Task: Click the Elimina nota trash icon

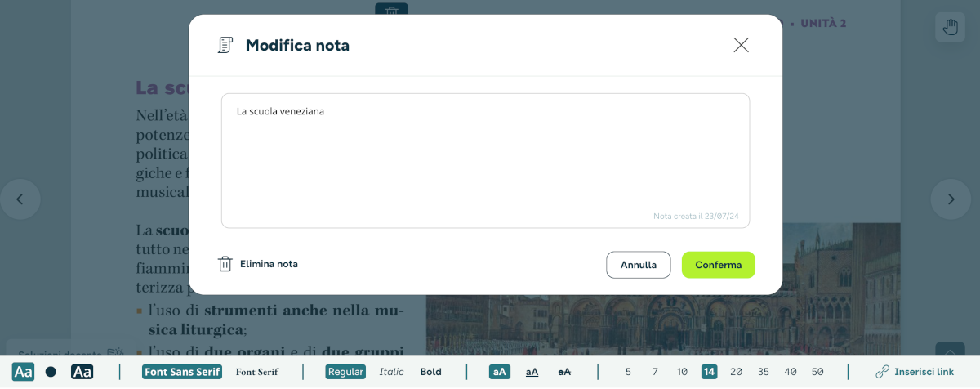Action: click(x=225, y=264)
